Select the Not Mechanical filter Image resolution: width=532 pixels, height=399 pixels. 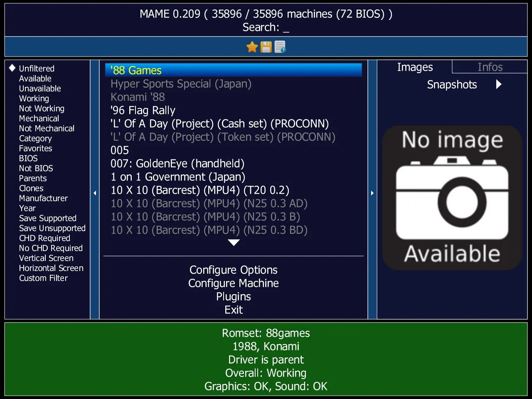[46, 128]
